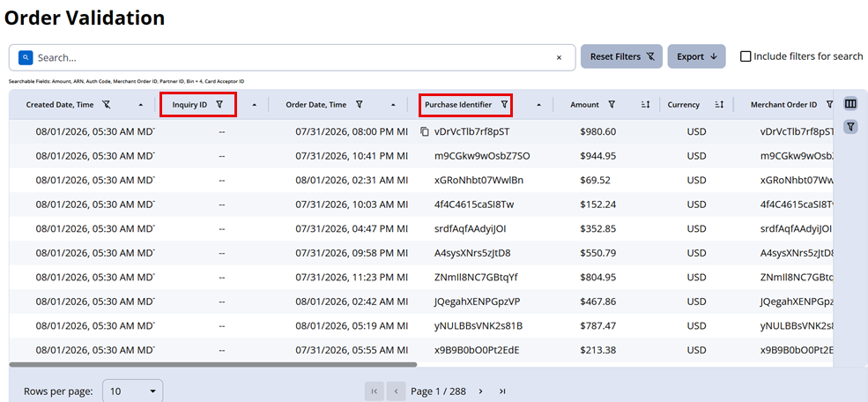Click the Amount column sort icon
Image resolution: width=868 pixels, height=402 pixels.
click(645, 105)
